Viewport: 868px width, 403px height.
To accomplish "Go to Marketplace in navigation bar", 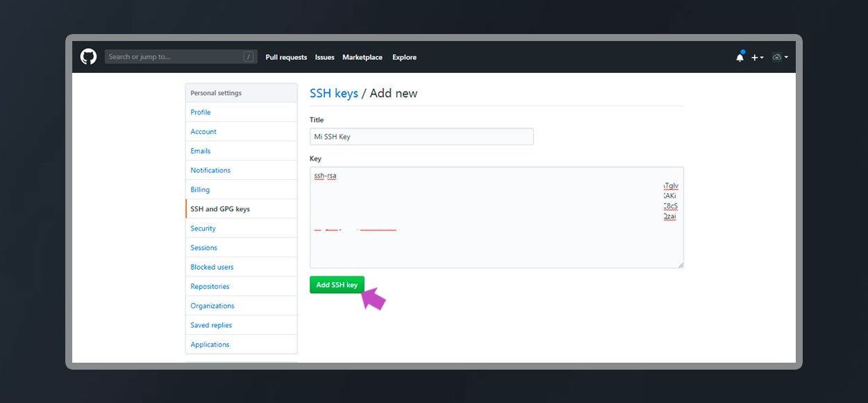I will 362,58.
